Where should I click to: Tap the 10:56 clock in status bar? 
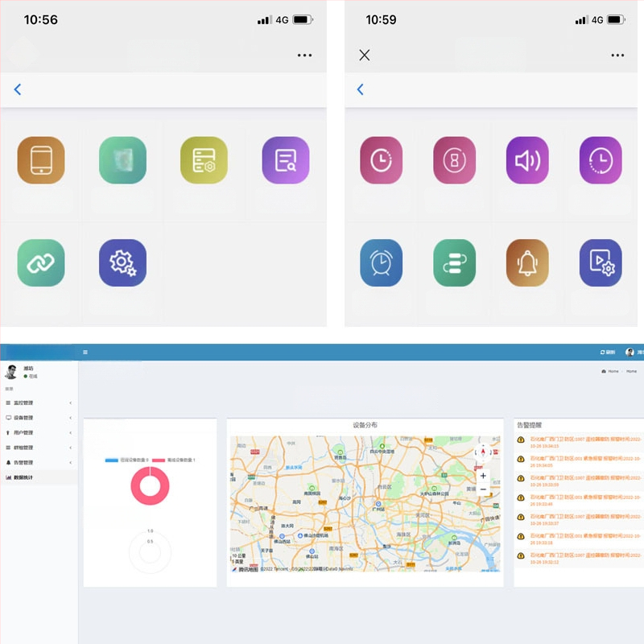[x=41, y=19]
